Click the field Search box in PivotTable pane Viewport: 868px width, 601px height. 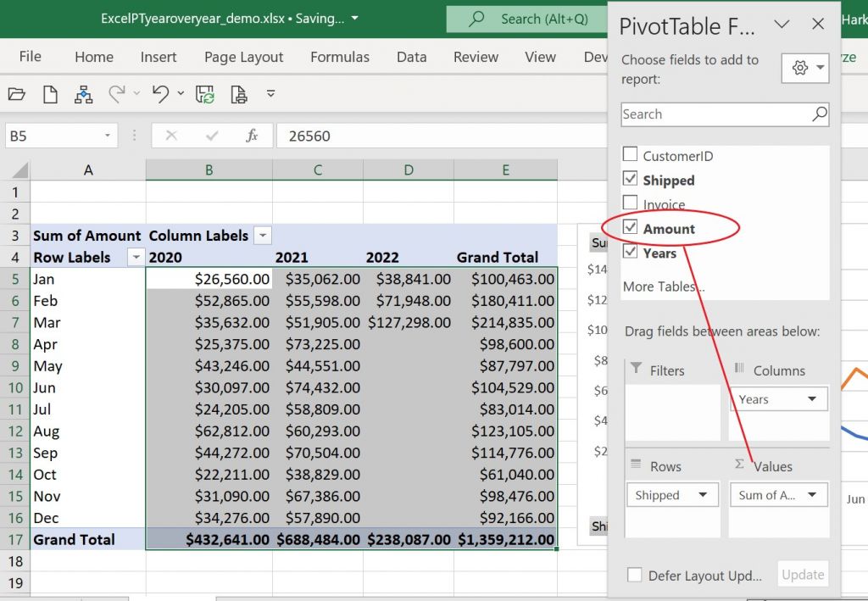(x=715, y=114)
